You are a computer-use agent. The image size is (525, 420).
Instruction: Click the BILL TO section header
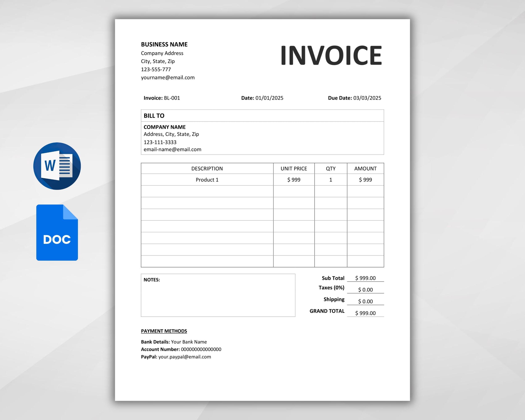[x=154, y=116]
